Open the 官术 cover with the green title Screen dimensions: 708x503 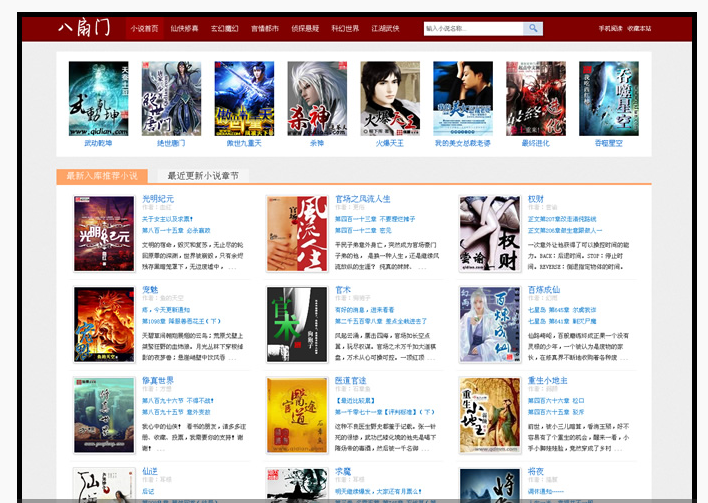[297, 324]
